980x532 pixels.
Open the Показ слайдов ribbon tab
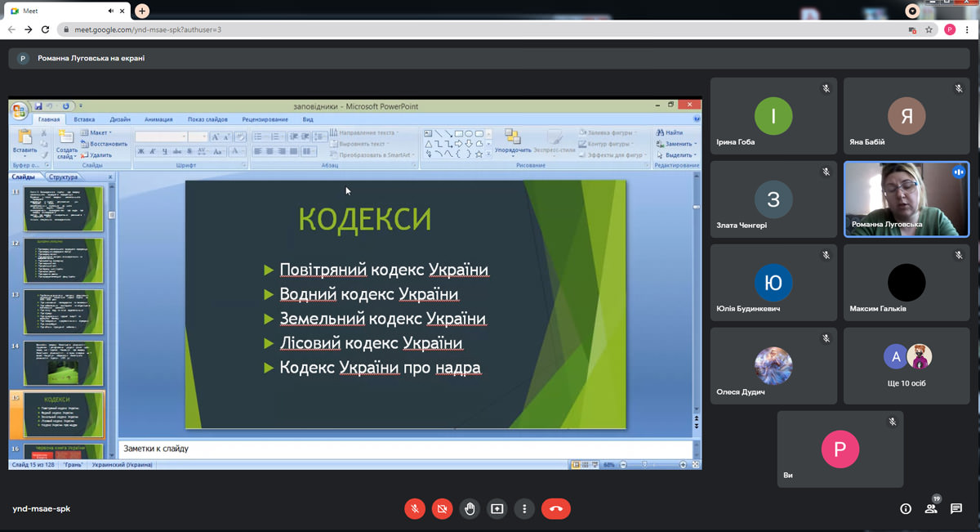coord(207,119)
